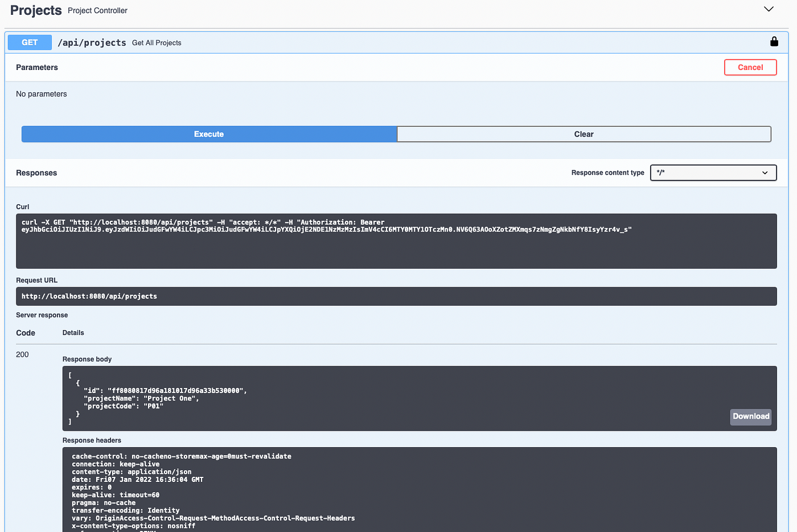Click the Get All Projects summary text
Screen dimensions: 797x532
click(x=157, y=42)
